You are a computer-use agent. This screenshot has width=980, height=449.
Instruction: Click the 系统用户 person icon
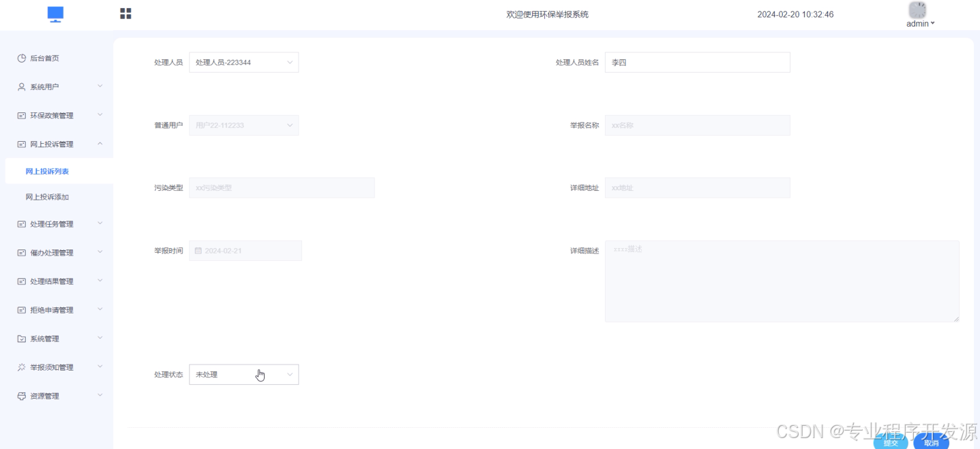22,87
